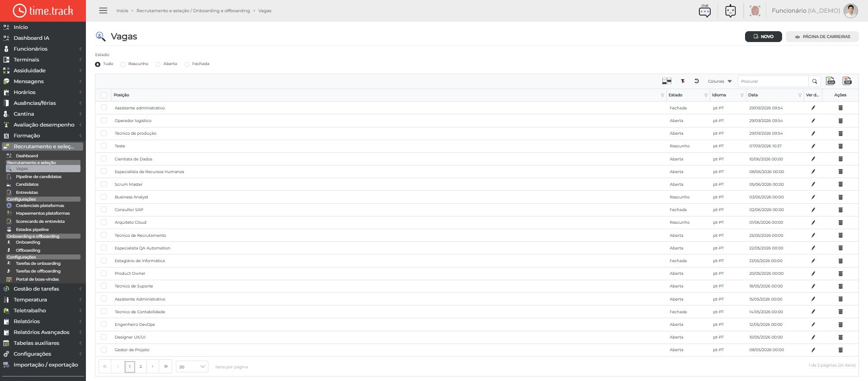Open Pipeline de candidatos in sidebar
The width and height of the screenshot is (868, 381).
click(38, 177)
